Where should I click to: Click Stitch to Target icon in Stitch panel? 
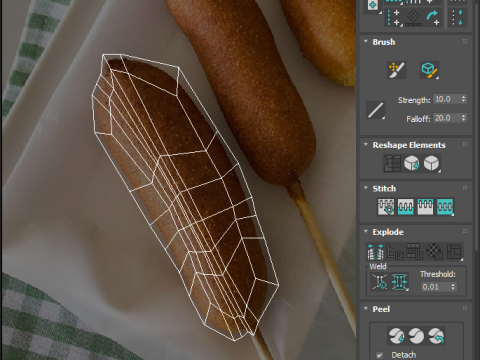(x=386, y=207)
